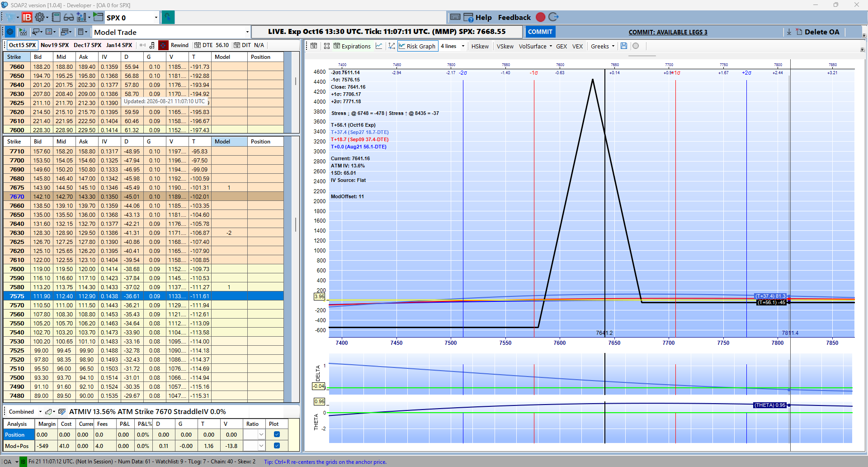Open the settings gear in top toolbar
The height and width of the screenshot is (467, 868).
coord(40,18)
